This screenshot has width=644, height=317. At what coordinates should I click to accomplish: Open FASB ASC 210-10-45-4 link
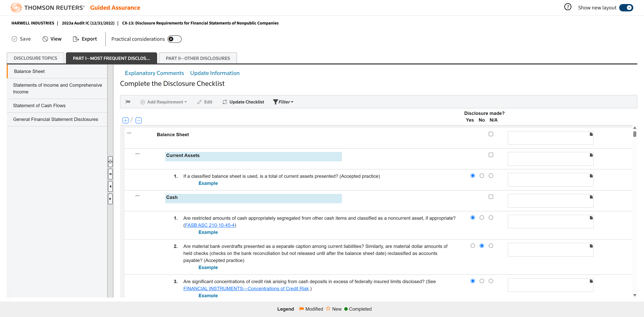pyautogui.click(x=209, y=225)
